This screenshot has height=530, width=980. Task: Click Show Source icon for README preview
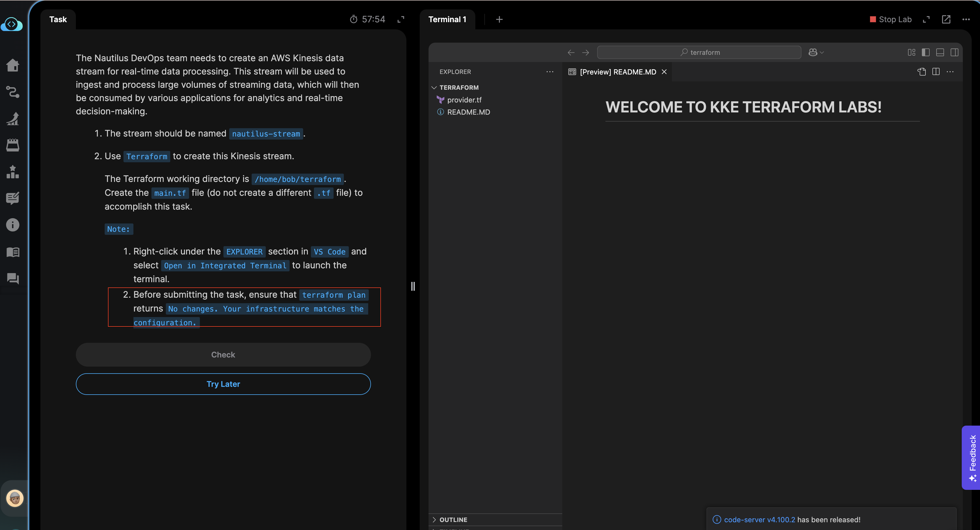coord(921,71)
